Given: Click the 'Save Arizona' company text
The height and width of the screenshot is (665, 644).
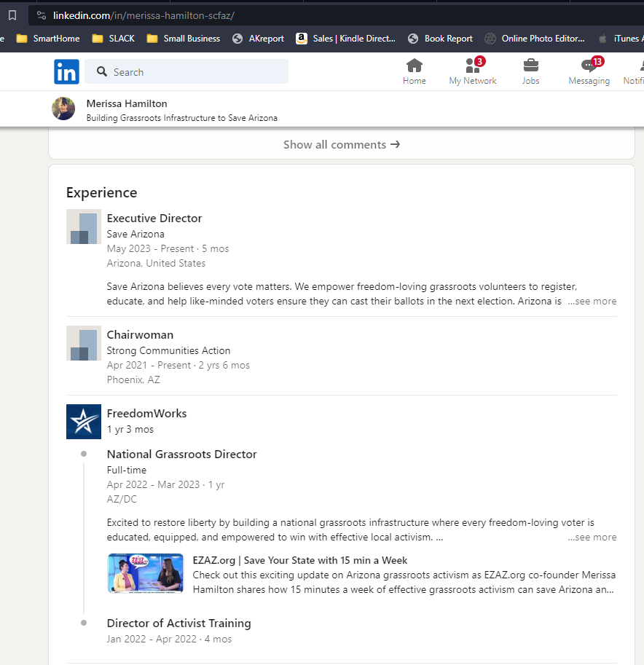Looking at the screenshot, I should click(x=136, y=234).
